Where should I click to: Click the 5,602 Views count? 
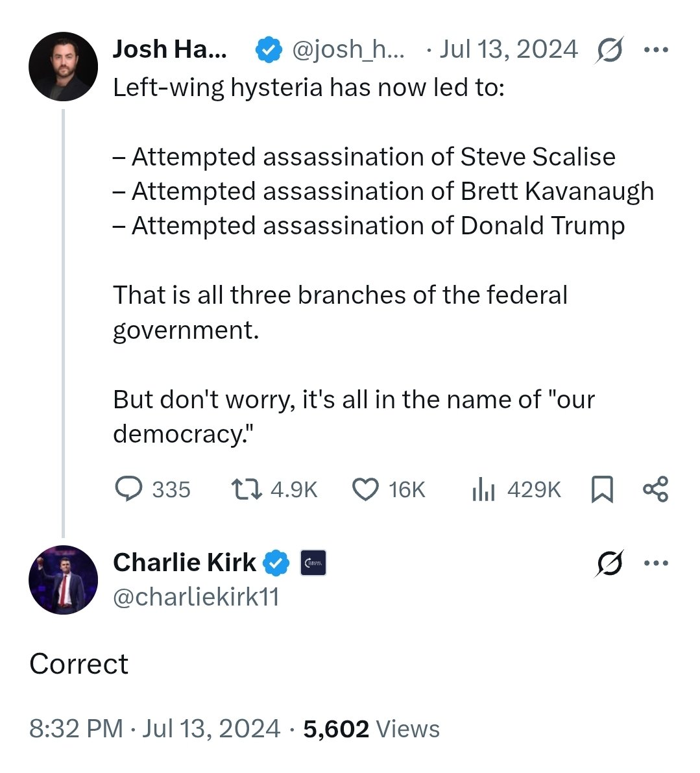tap(371, 729)
